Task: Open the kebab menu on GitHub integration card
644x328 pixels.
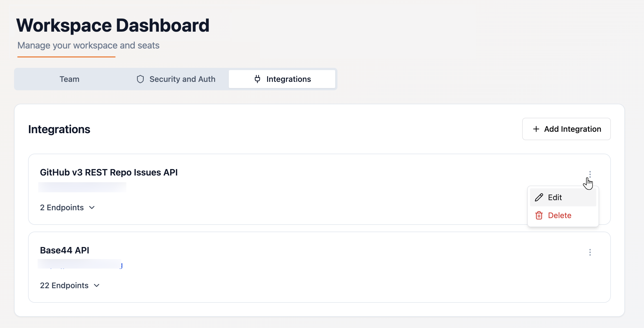Action: tap(590, 174)
